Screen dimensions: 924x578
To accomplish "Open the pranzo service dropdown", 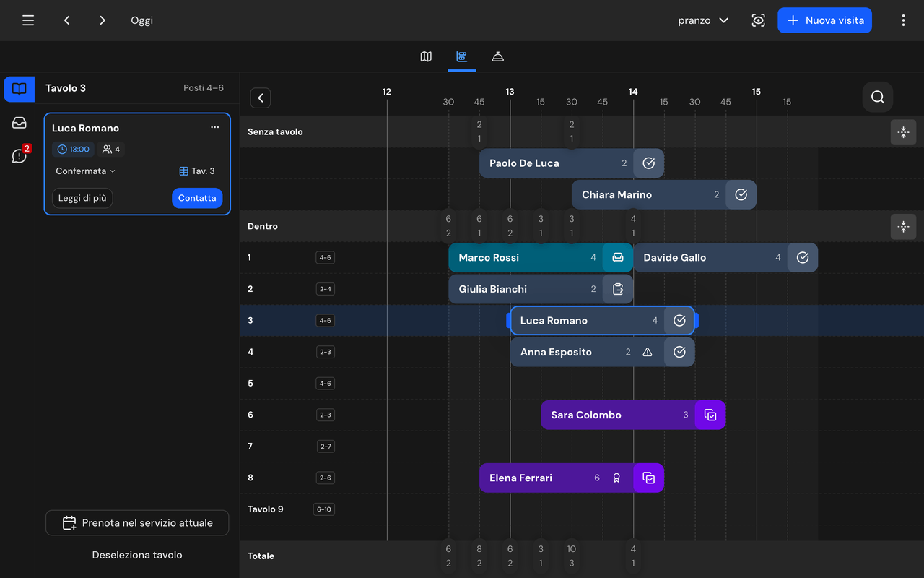I will tap(703, 20).
